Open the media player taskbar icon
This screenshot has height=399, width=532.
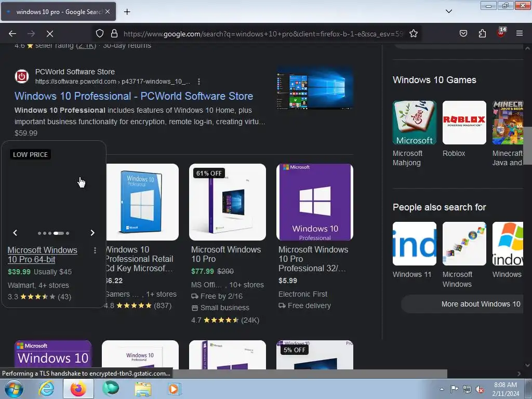[175, 389]
